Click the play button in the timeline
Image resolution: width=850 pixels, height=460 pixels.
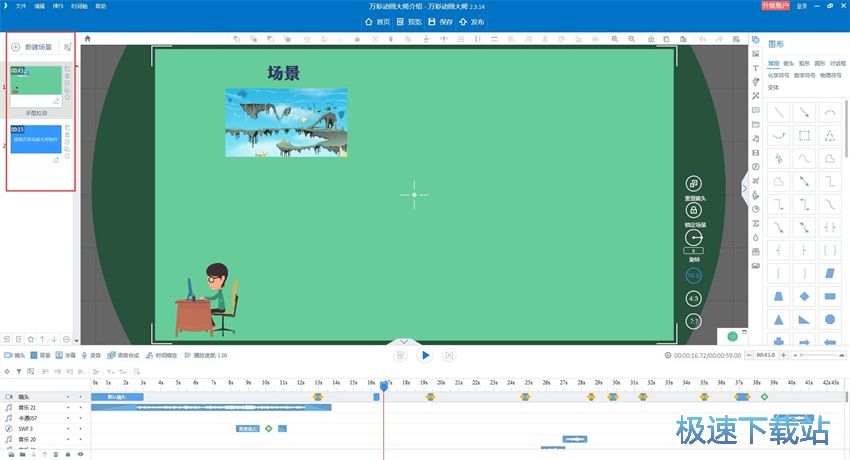(x=425, y=355)
